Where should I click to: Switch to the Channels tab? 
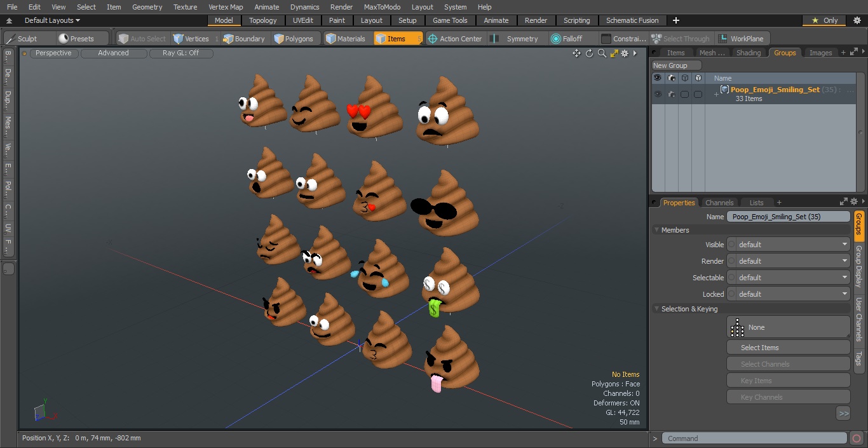coord(719,203)
